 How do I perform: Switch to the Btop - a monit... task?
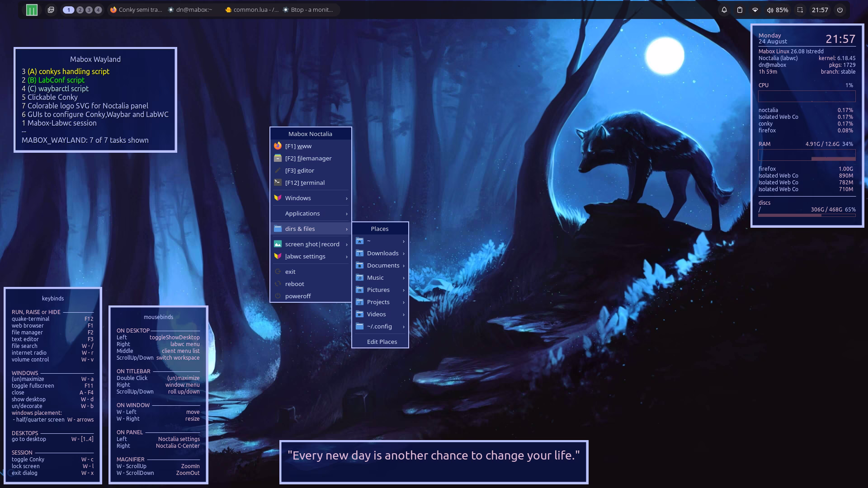[308, 10]
